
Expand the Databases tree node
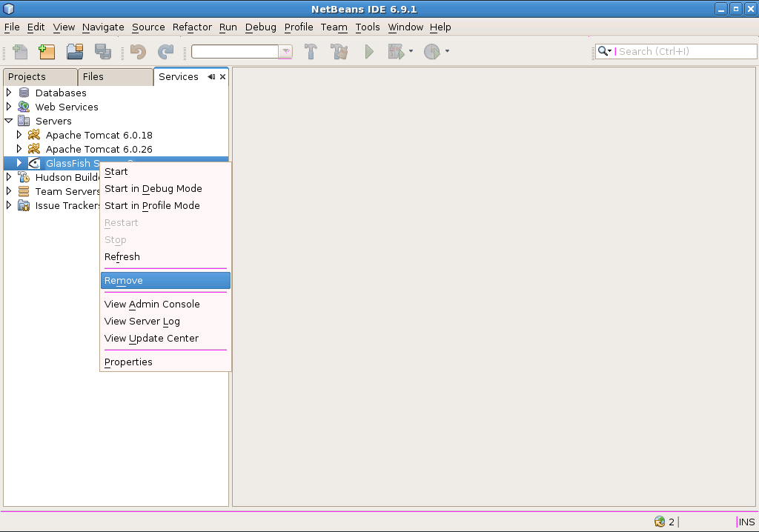pos(9,93)
